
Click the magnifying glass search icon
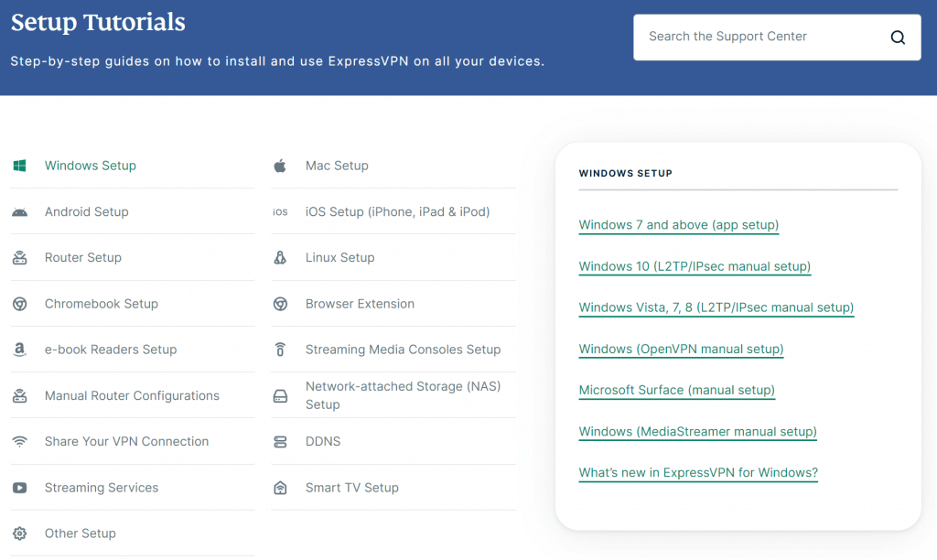pos(898,37)
